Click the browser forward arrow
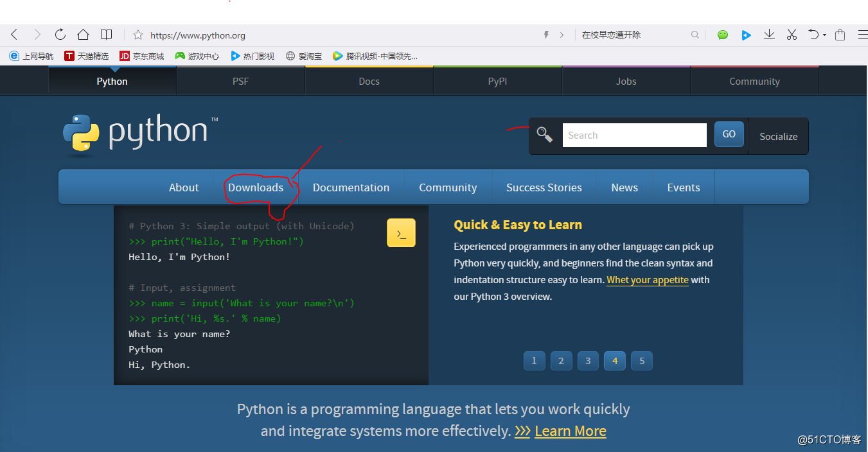868x452 pixels. tap(37, 35)
